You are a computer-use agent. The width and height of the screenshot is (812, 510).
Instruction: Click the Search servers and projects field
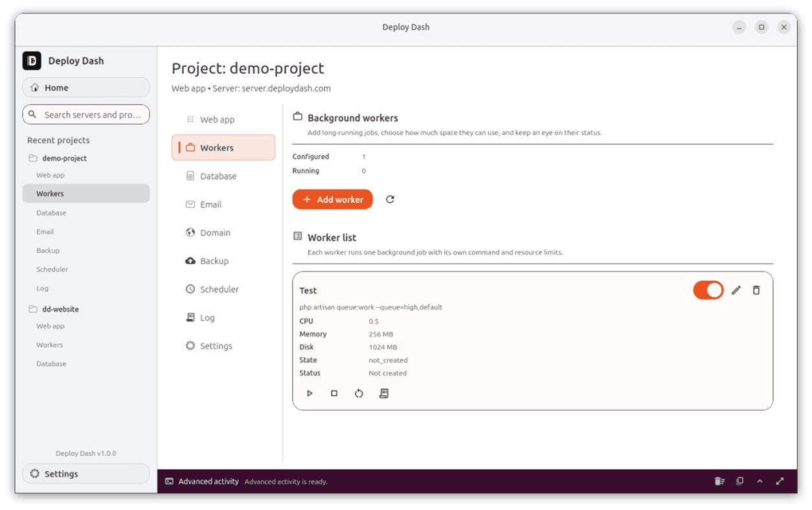click(86, 115)
